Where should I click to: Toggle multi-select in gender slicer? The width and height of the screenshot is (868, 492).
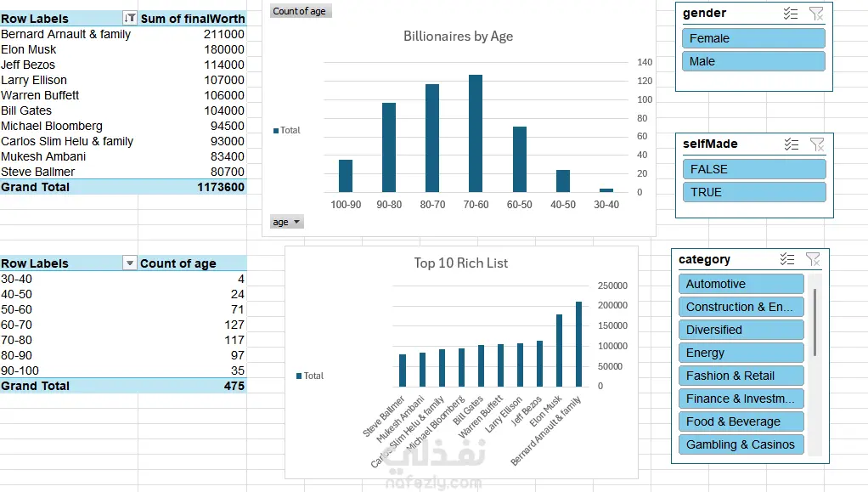(791, 14)
